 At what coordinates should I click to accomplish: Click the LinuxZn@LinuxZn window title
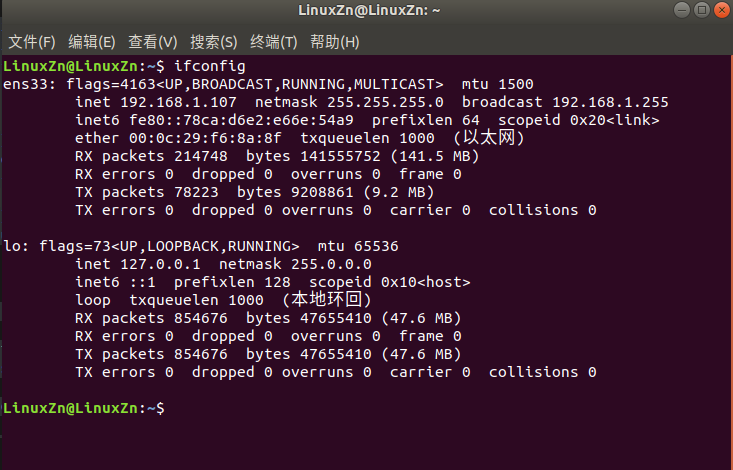[366, 11]
